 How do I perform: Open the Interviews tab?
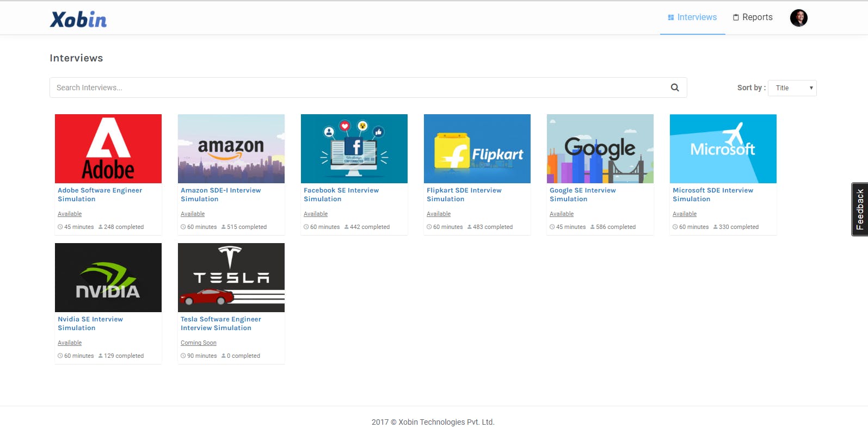coord(692,17)
